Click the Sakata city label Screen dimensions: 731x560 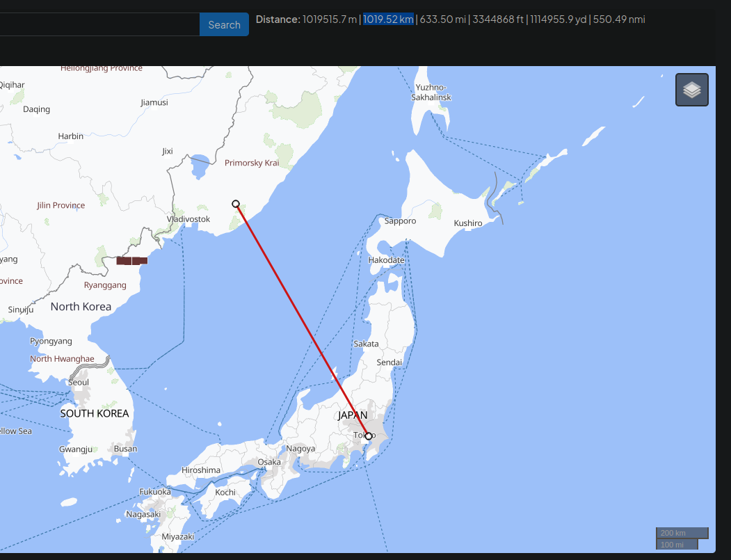tap(366, 344)
